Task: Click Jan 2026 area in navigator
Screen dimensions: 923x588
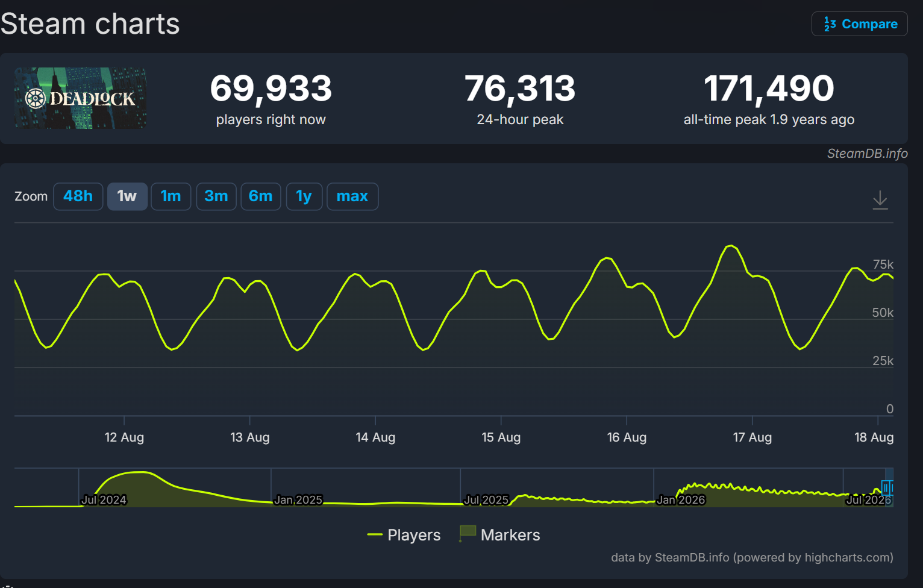Action: (681, 499)
